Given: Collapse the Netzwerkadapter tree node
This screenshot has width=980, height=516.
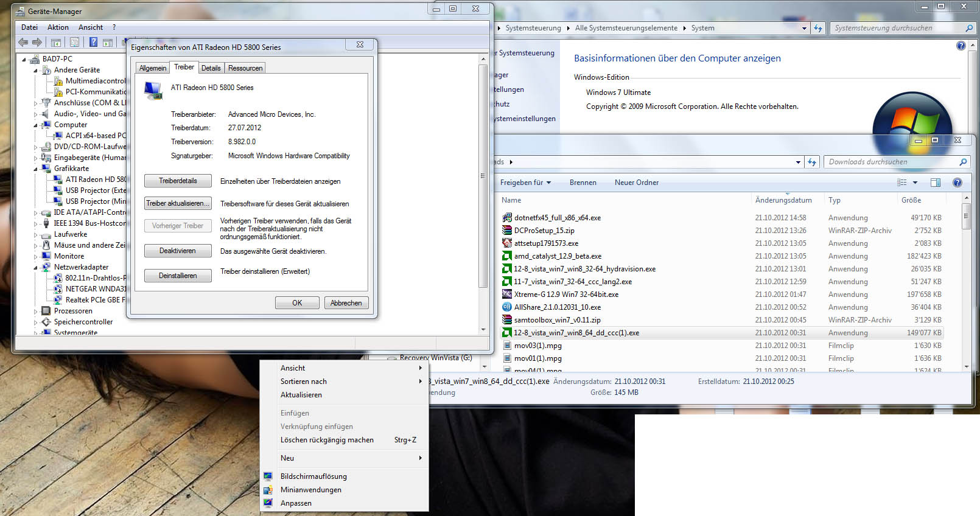Looking at the screenshot, I should (x=36, y=268).
